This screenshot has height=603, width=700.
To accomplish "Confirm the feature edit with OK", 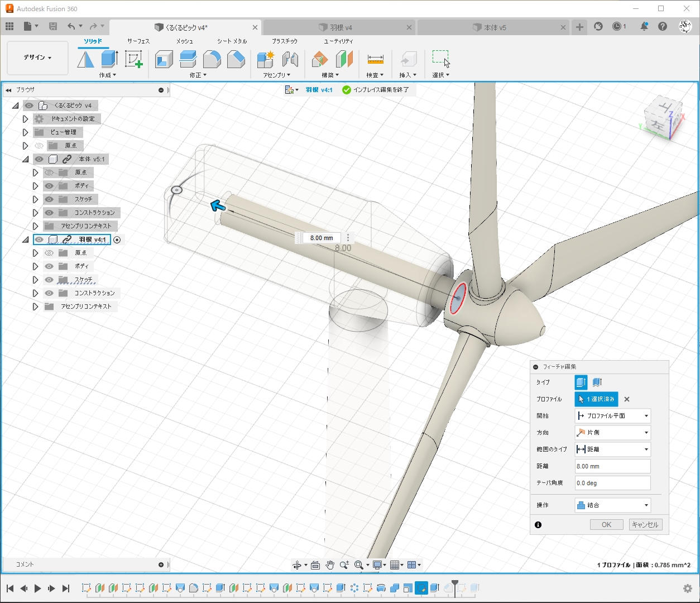I will (x=606, y=525).
